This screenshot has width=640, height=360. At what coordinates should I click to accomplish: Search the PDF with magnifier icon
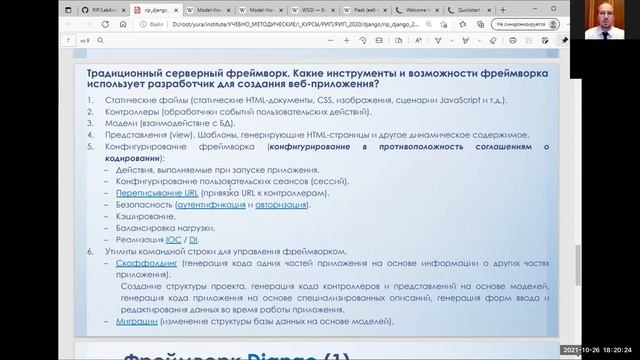point(100,40)
